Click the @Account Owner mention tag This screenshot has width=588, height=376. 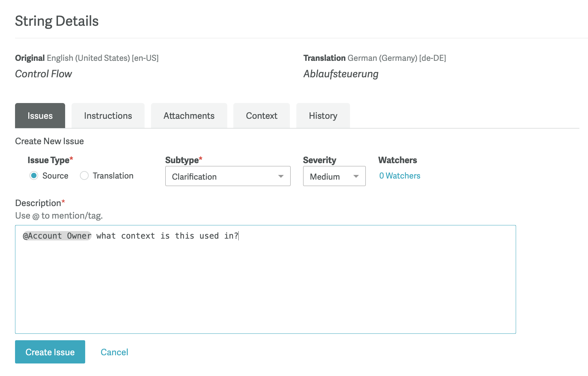57,236
